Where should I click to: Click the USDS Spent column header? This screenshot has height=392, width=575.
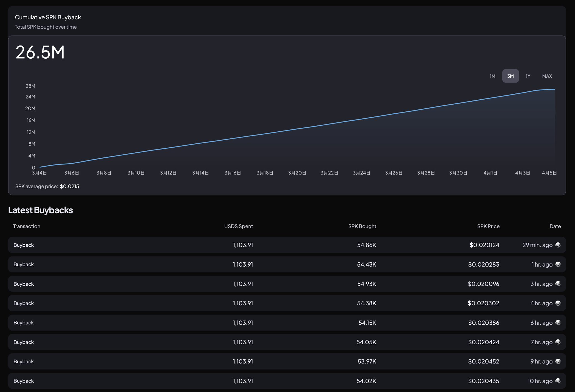coord(238,226)
